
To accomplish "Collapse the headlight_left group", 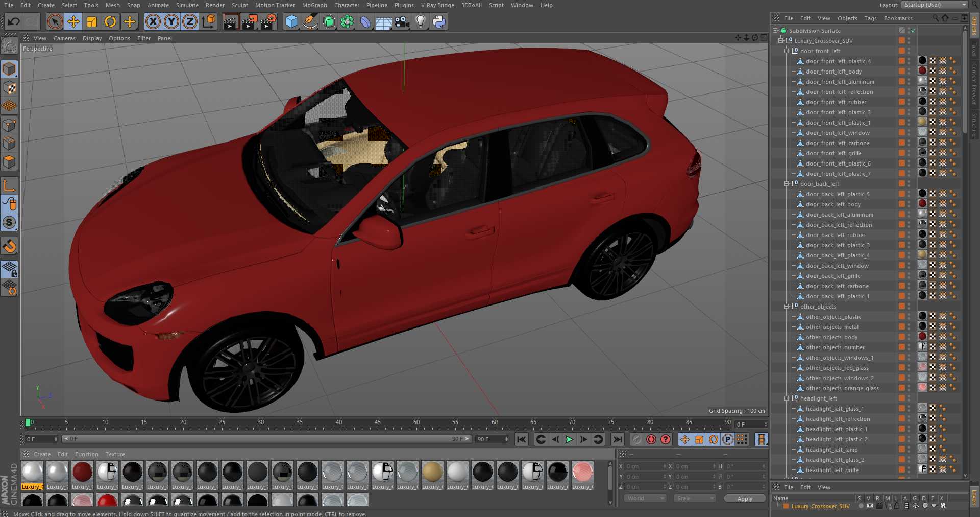I will pos(787,398).
